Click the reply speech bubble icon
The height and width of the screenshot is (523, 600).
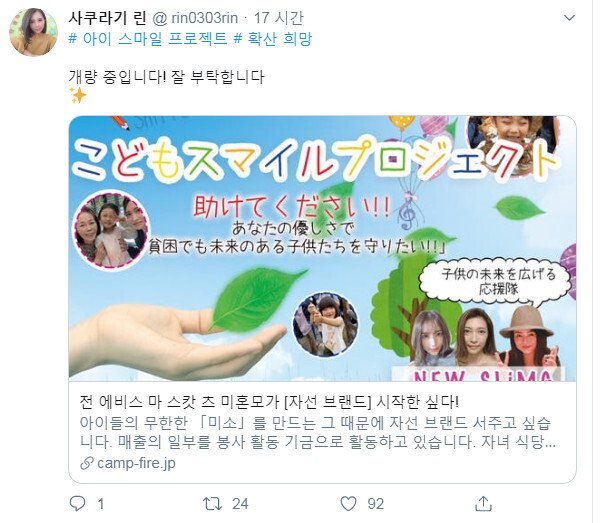(x=78, y=503)
